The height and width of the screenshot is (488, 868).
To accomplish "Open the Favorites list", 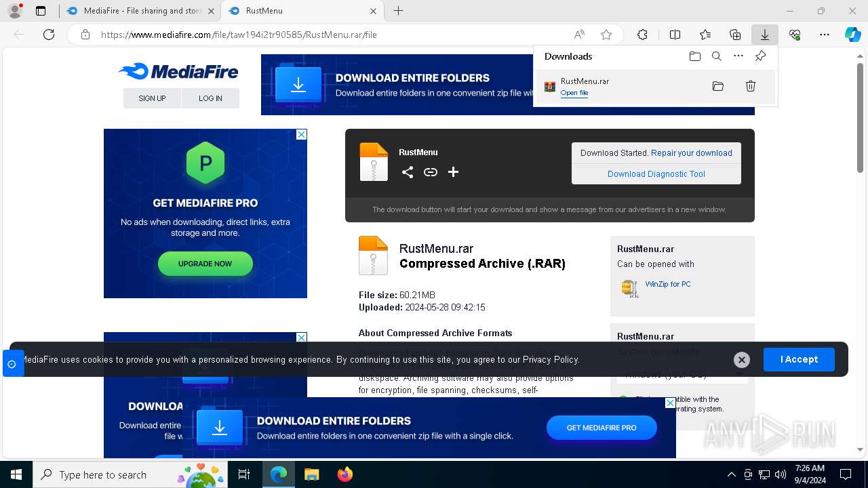I will coord(705,35).
